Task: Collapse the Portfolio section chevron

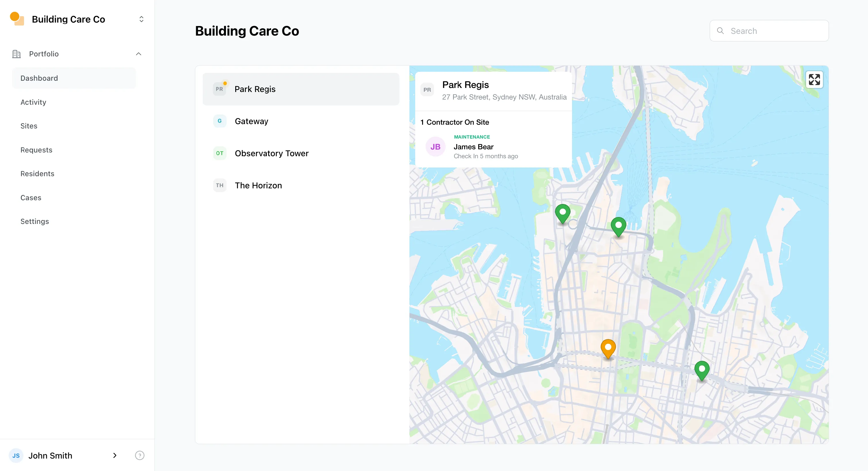Action: point(139,54)
